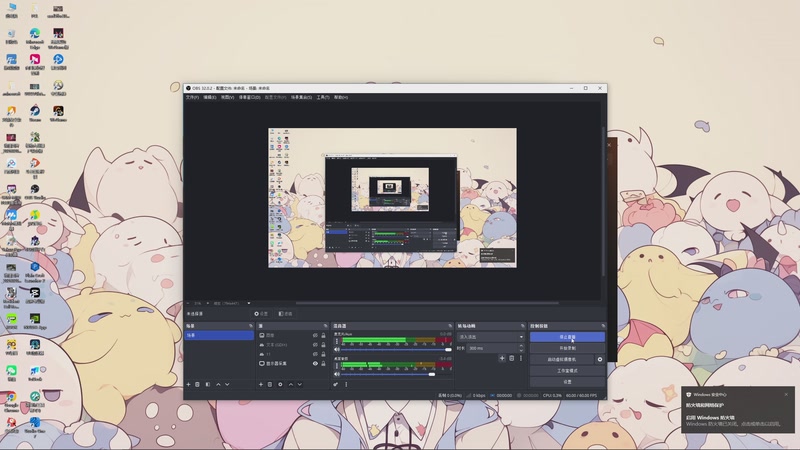Viewport: 800px width, 450px height.
Task: Open the 帮助(H) menu
Action: (341, 97)
